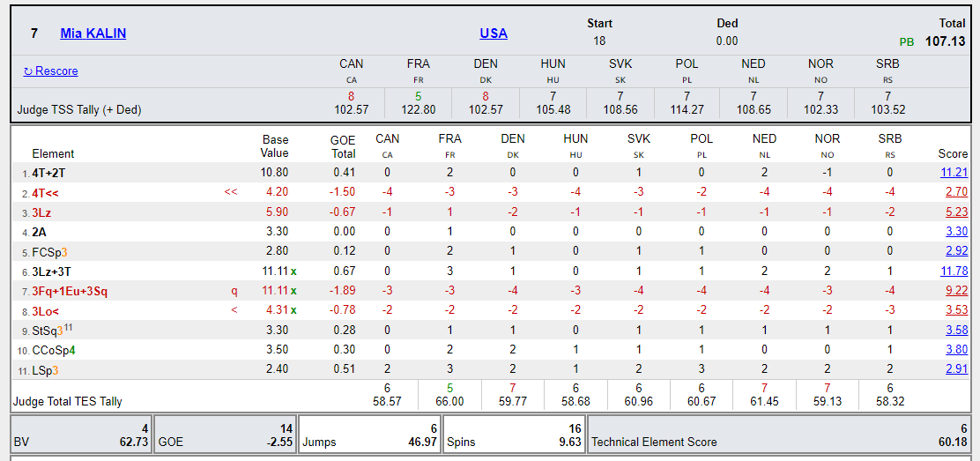Viewport: 980px width, 461px height.
Task: Click the Technical Element Score summary box
Action: 779,435
